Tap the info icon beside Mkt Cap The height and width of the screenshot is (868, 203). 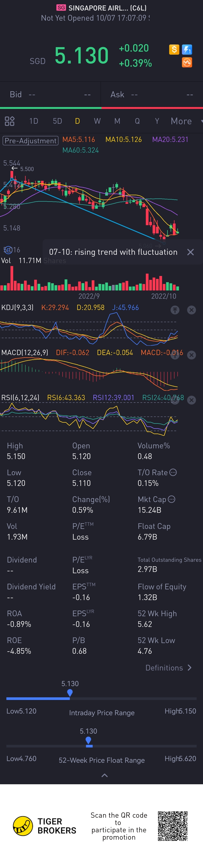(x=171, y=499)
